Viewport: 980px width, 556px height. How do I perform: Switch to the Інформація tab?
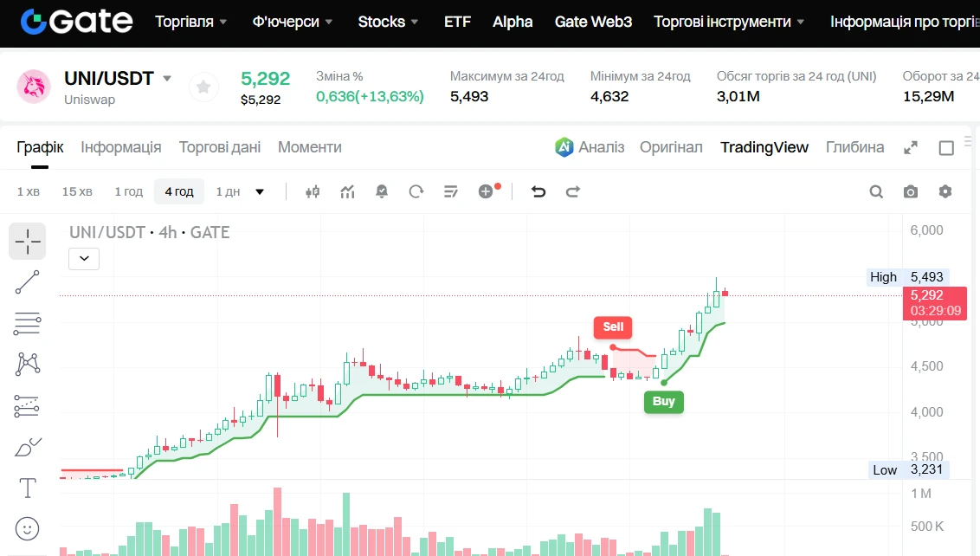tap(120, 147)
